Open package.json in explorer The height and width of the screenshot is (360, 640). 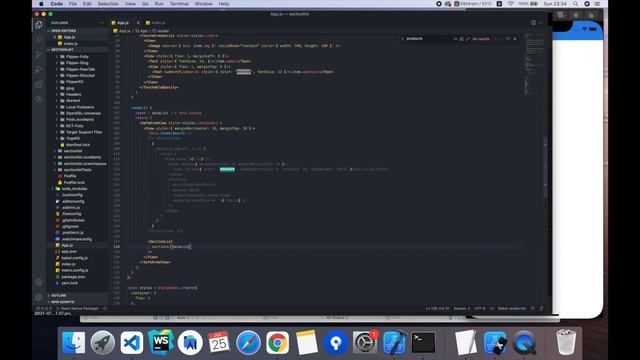click(x=73, y=277)
